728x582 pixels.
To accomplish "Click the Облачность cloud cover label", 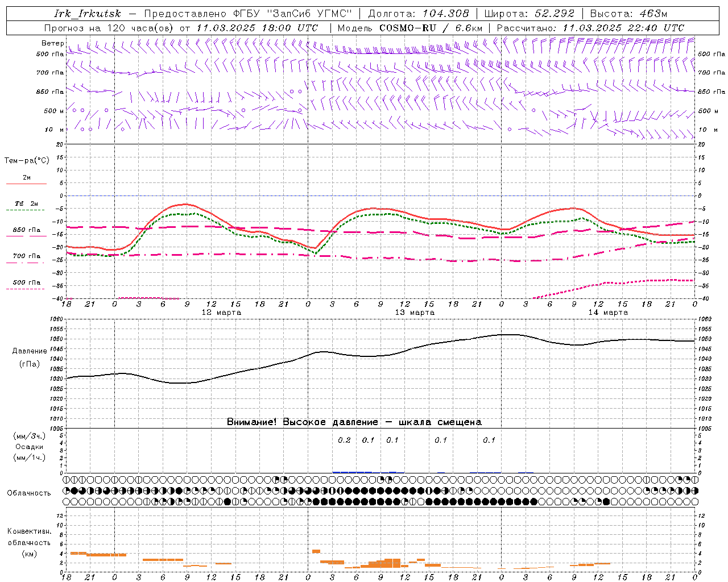I will [x=28, y=493].
